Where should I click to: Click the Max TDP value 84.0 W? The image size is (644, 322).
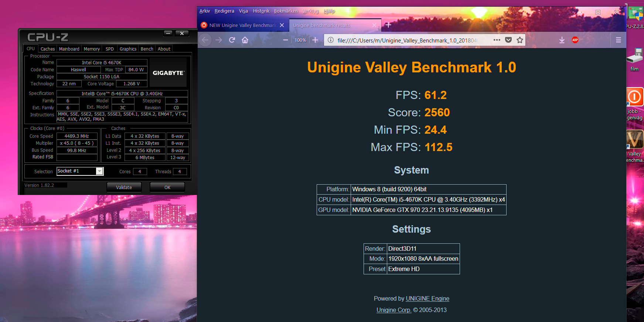(x=136, y=69)
